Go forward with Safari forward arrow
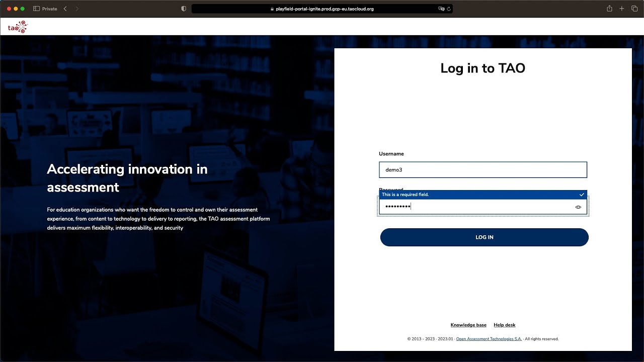 (77, 9)
